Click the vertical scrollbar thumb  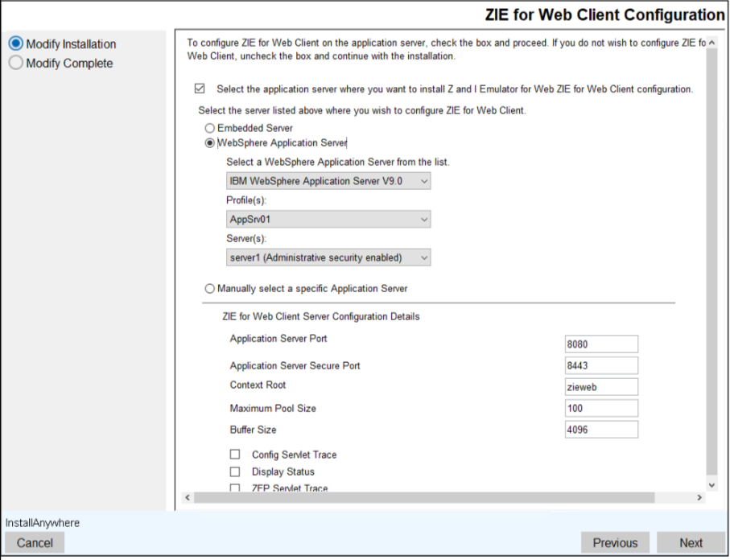pos(711,262)
